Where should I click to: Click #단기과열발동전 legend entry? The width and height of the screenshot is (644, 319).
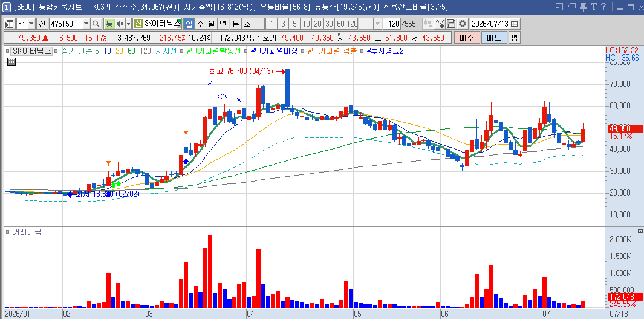(x=213, y=51)
